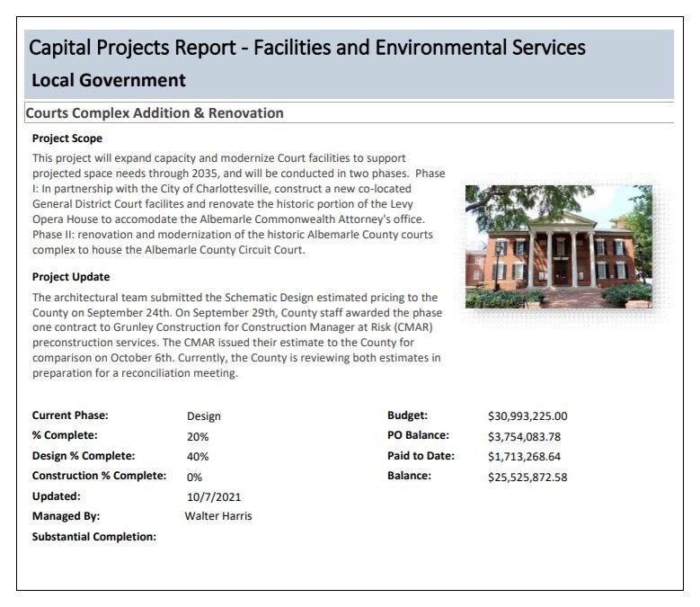Click the 'Managed By:' label
The image size is (700, 607).
(x=66, y=516)
